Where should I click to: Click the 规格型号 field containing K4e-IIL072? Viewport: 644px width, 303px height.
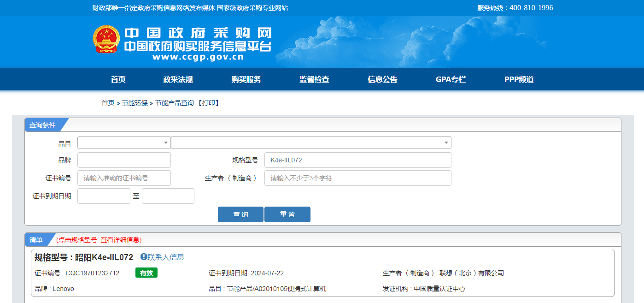click(x=357, y=160)
